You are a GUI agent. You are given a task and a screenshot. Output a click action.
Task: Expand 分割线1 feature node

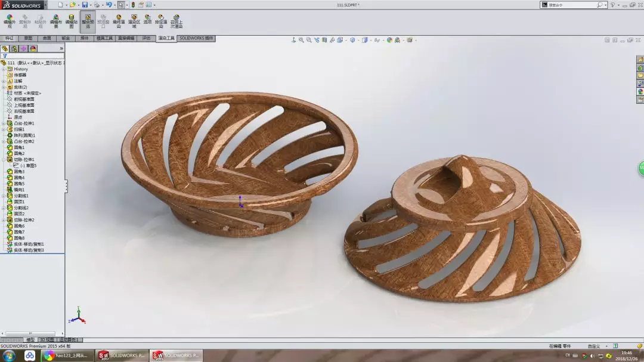tap(4, 196)
